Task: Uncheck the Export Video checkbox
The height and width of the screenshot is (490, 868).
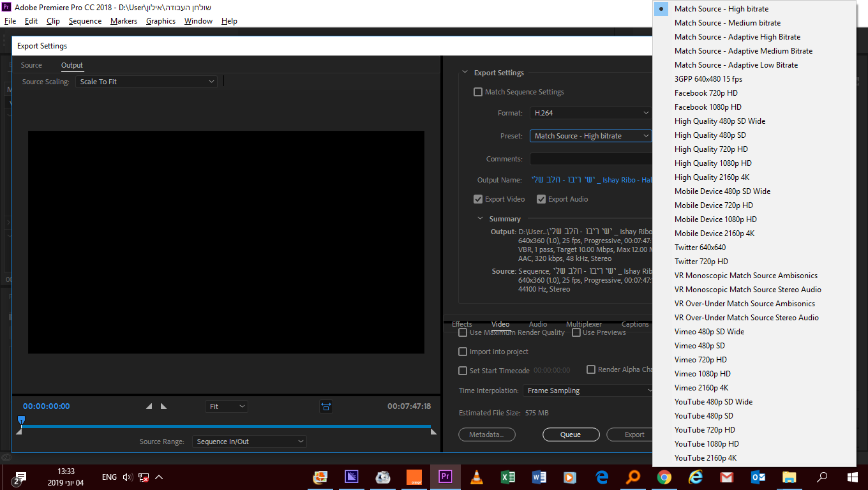Action: (478, 199)
